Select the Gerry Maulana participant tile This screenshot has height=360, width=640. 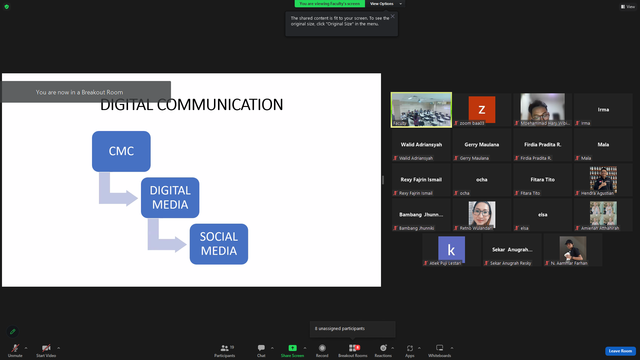pos(482,145)
